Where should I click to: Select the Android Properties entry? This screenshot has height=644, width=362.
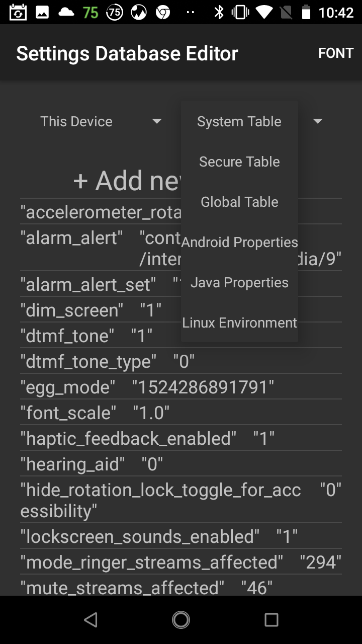click(239, 242)
